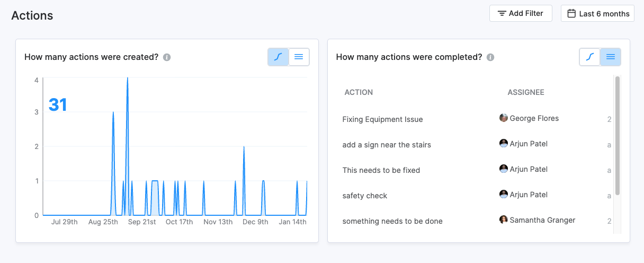Click Arjun Patel name in safety check row

tap(529, 195)
